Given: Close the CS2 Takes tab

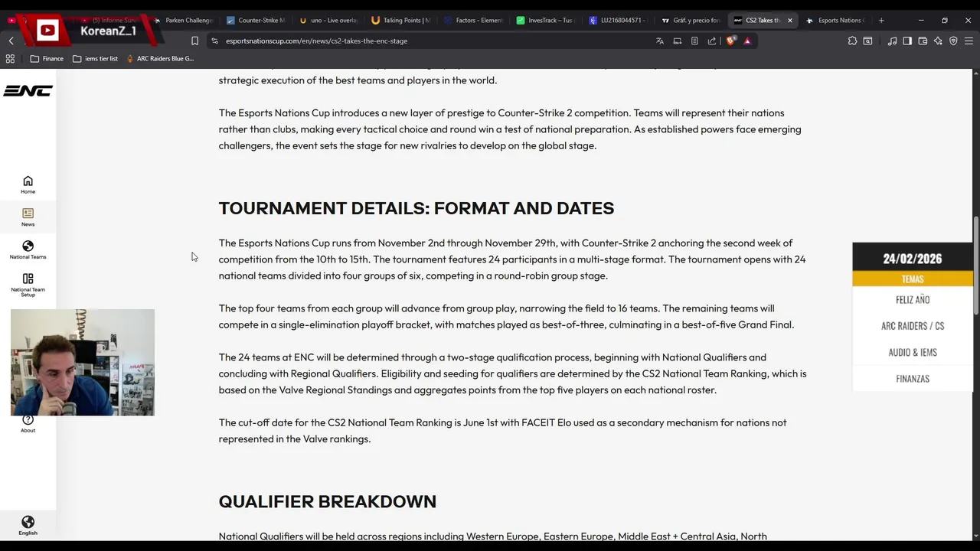Looking at the screenshot, I should (x=790, y=20).
